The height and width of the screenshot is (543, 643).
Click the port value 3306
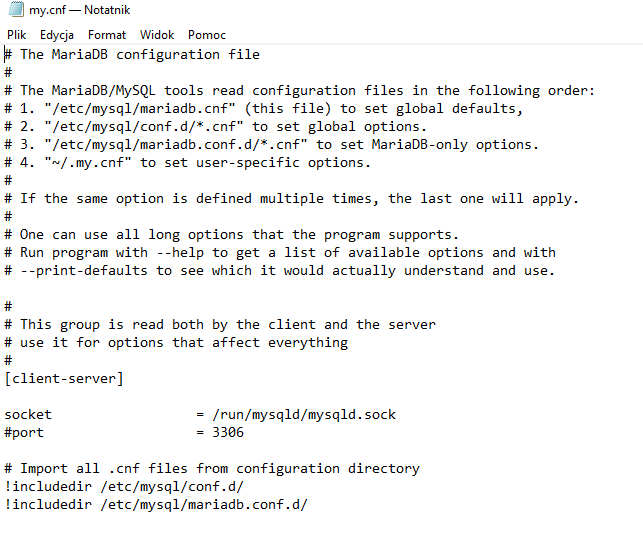228,432
